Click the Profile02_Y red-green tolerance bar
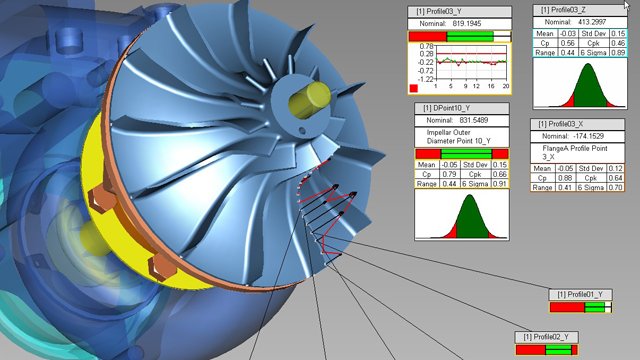Image resolution: width=640 pixels, height=360 pixels. tap(547, 350)
